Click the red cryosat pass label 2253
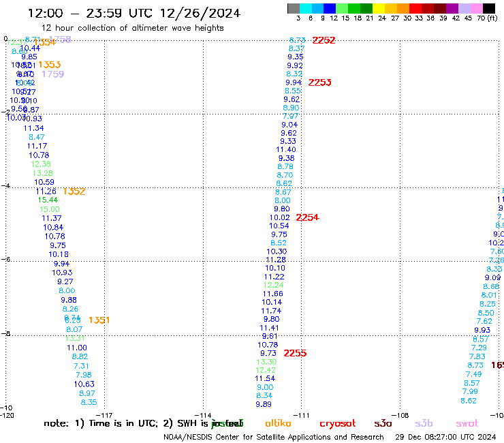The height and width of the screenshot is (443, 504). (x=319, y=82)
